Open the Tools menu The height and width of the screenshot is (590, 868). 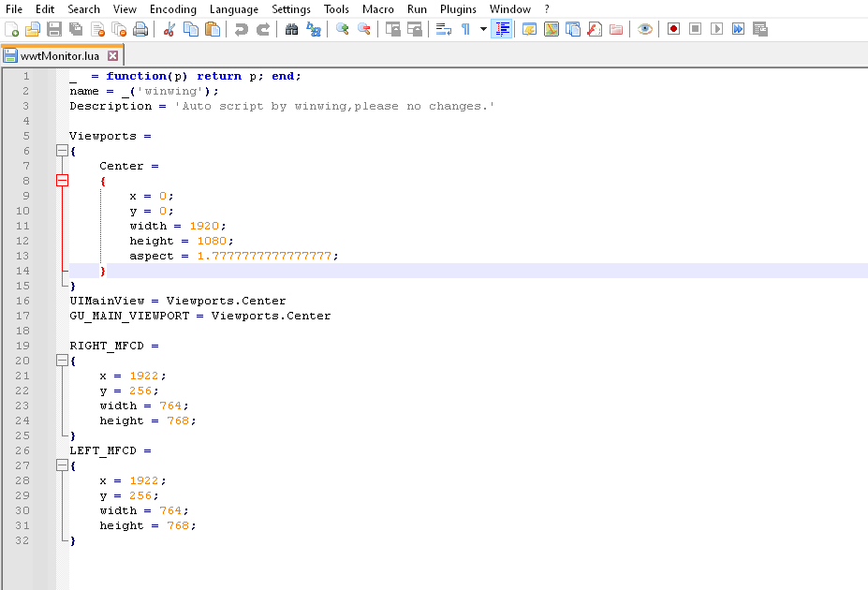(x=336, y=8)
